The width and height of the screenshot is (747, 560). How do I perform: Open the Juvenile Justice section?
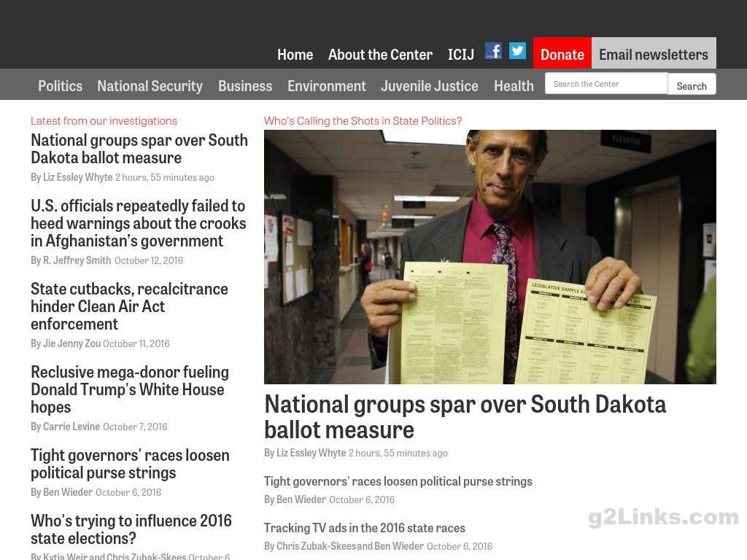(429, 86)
